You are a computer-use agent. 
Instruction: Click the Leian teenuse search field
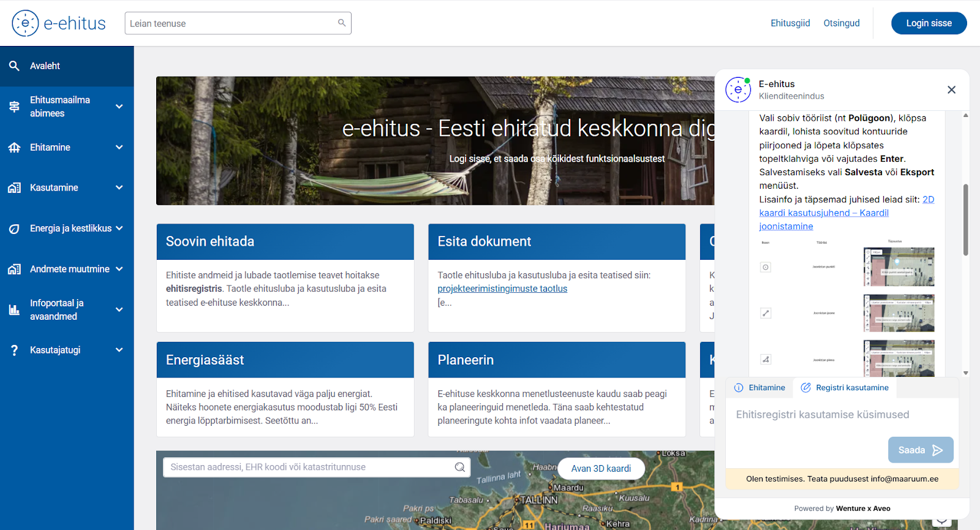point(238,23)
